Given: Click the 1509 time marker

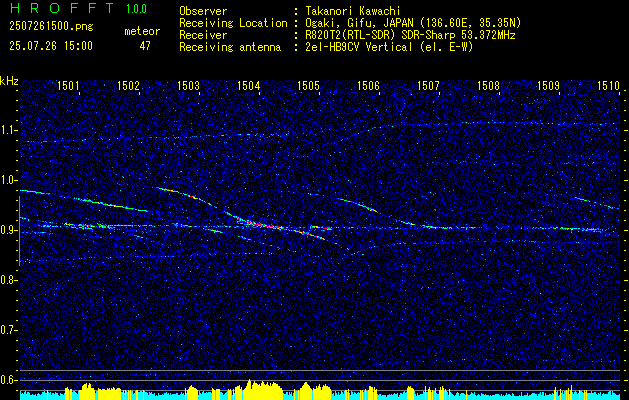Looking at the screenshot, I should coord(548,85).
